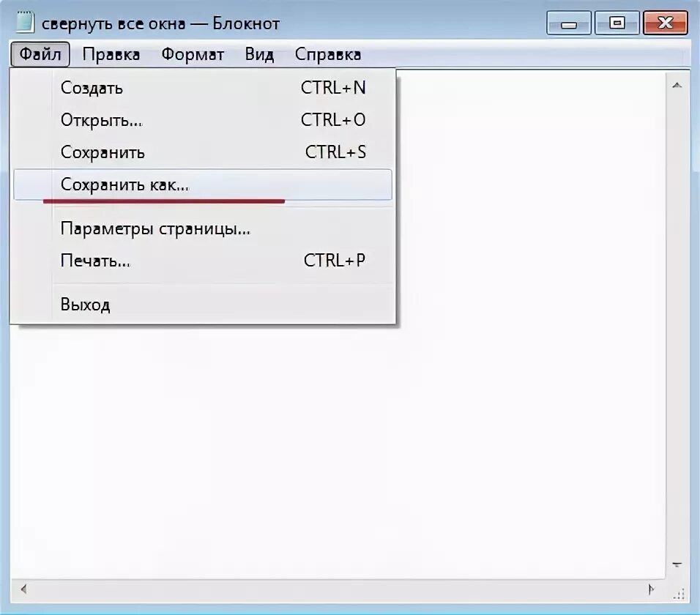Click the horizontal scrollbar left arrow

pos(23,589)
